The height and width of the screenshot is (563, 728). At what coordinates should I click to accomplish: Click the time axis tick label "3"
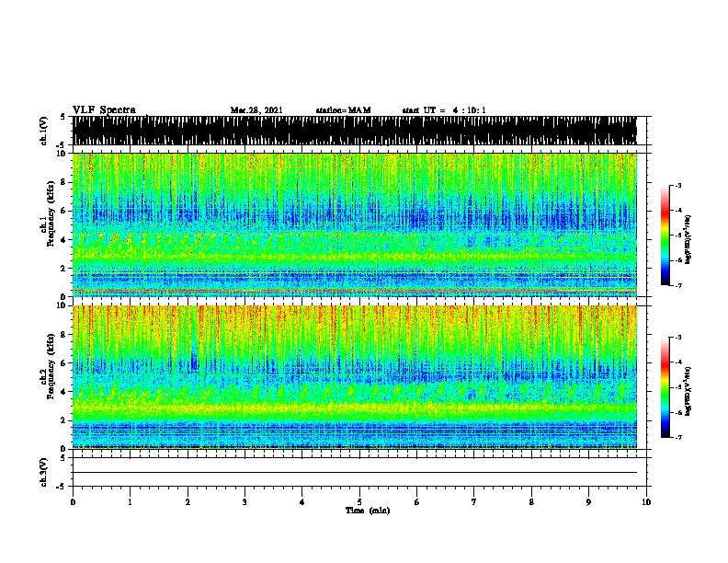245,501
